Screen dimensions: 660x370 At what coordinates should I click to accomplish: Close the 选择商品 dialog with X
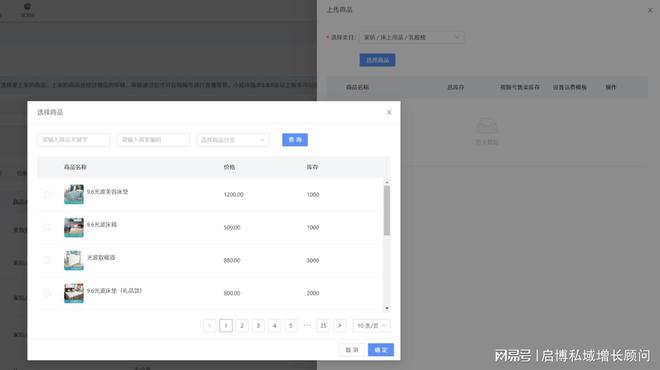click(x=389, y=112)
